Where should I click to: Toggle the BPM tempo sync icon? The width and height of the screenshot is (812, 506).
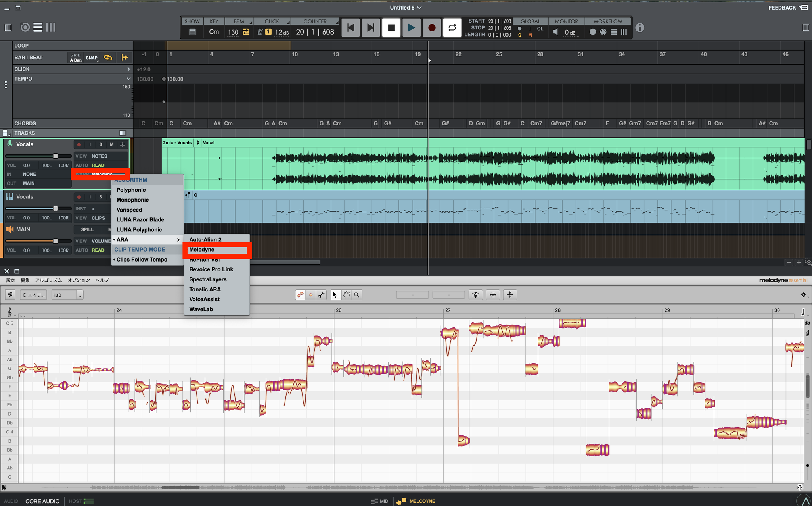(246, 32)
